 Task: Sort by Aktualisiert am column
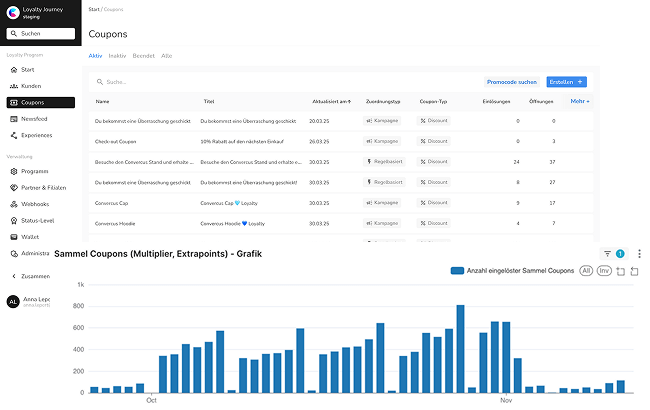[x=332, y=102]
